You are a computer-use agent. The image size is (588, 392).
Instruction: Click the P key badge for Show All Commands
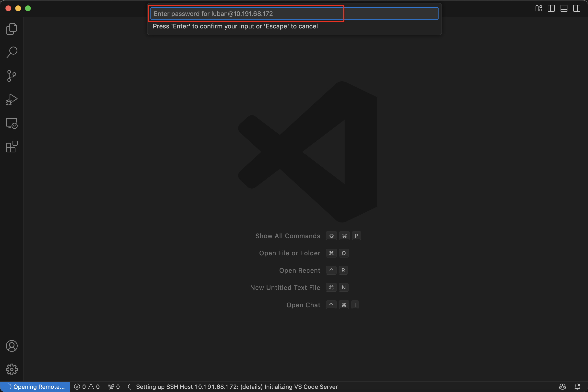[x=356, y=236]
